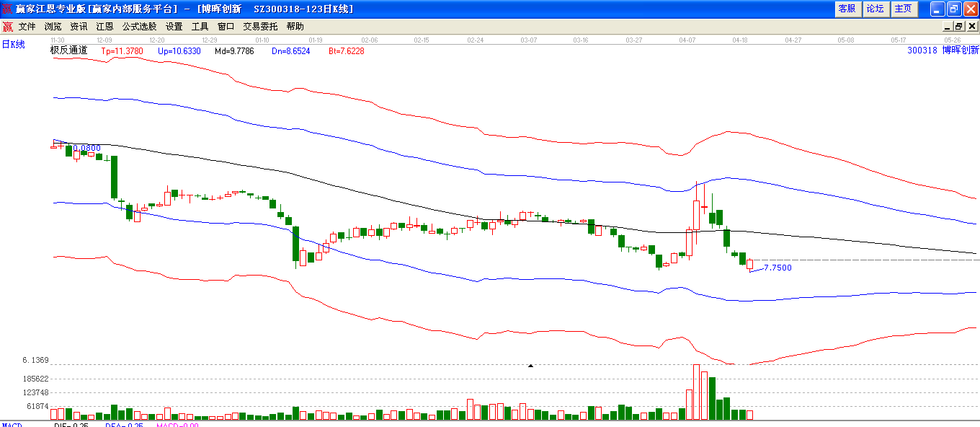Image resolution: width=980 pixels, height=427 pixels.
Task: Minimize the main application window
Action: pos(937,9)
